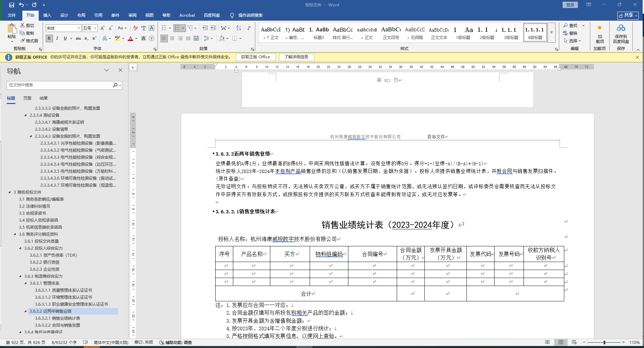Viewport: 644px width, 348px height.
Task: Click the Center alignment icon
Action: (x=172, y=38)
